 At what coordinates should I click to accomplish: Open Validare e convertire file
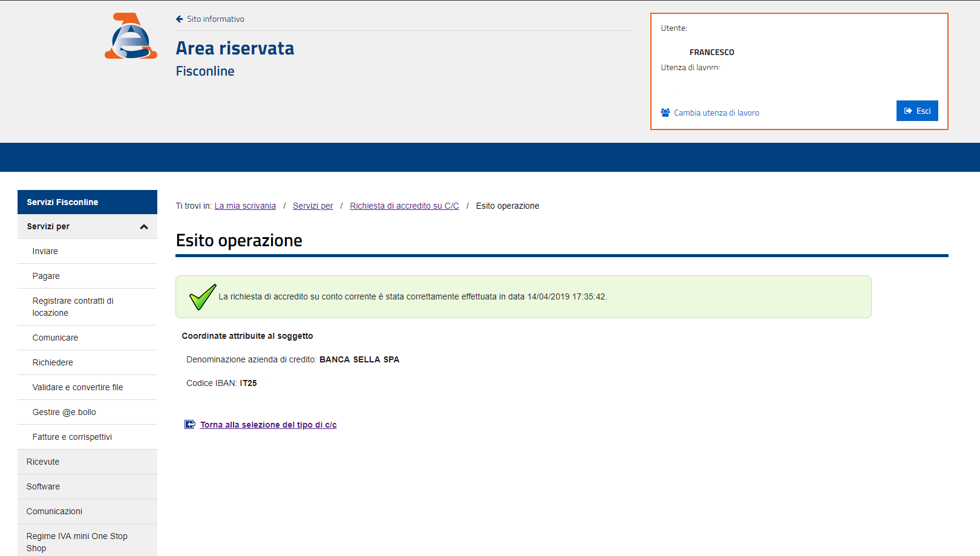point(87,387)
